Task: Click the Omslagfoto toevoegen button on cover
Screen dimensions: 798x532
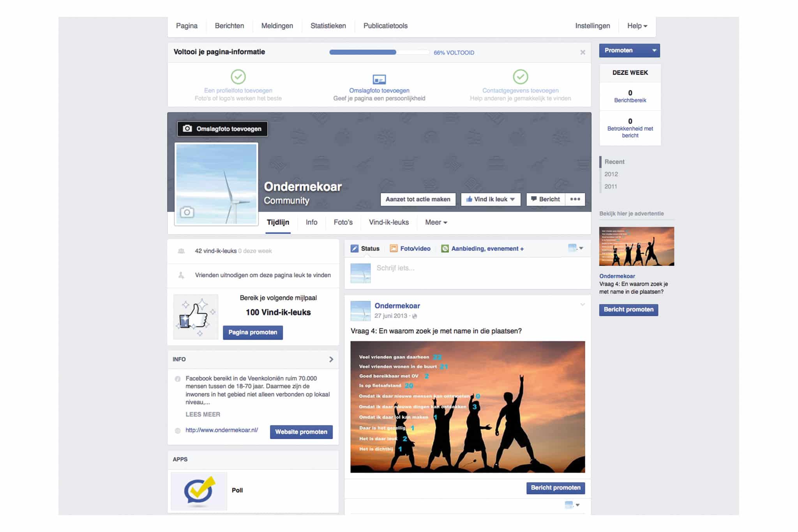Action: pyautogui.click(x=222, y=129)
